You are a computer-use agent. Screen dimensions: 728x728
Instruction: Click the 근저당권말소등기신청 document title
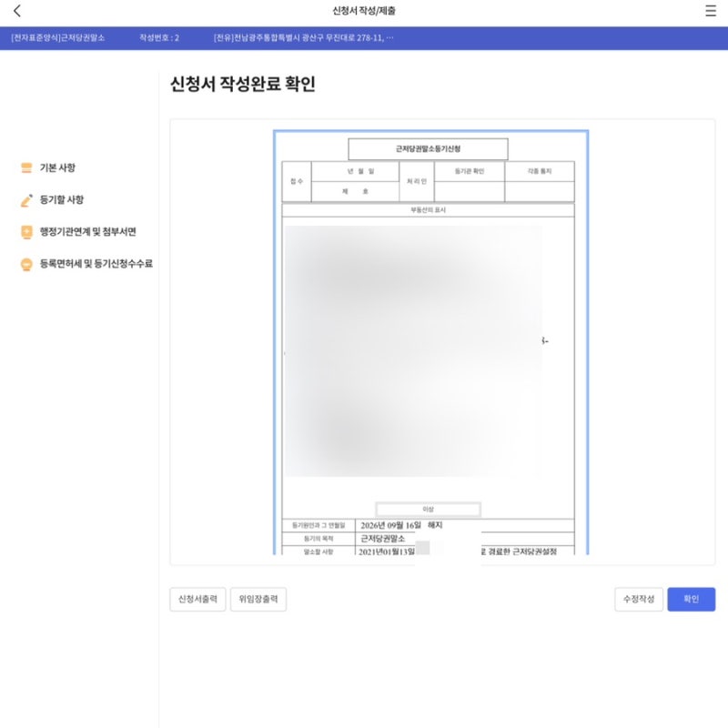428,148
